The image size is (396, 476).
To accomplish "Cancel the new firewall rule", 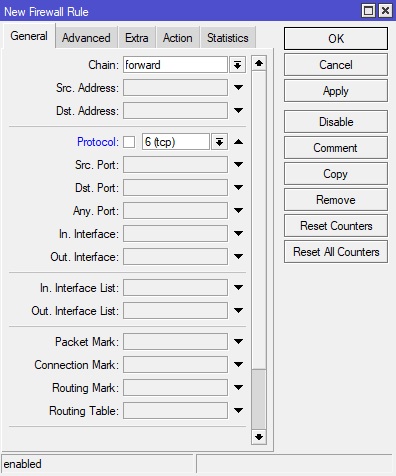I will point(336,65).
